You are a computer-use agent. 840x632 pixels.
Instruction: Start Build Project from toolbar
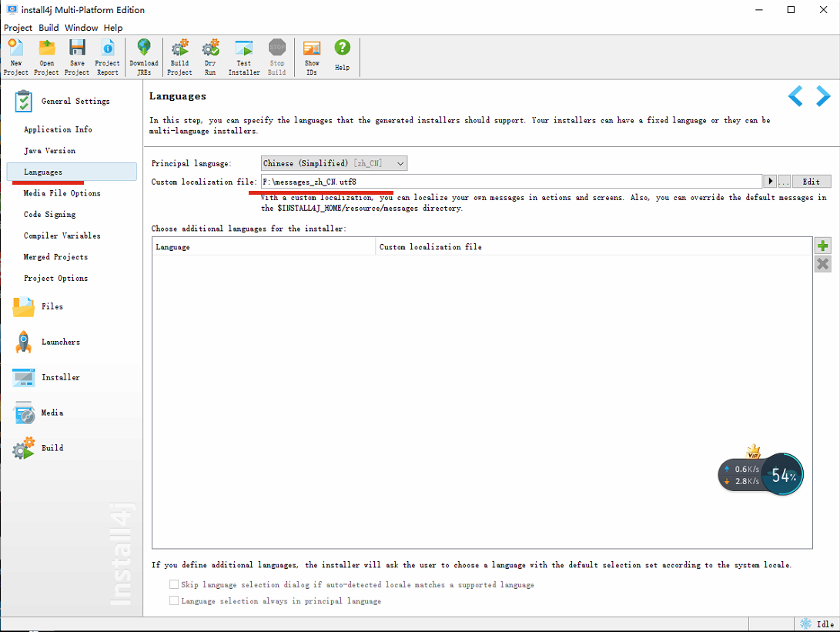pyautogui.click(x=179, y=57)
